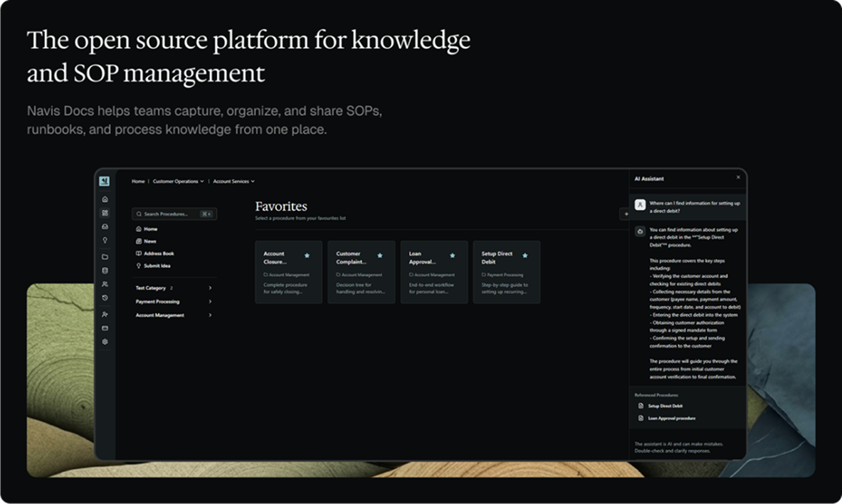Click the Referenced Procedures label
Screen dimensions: 842x504
click(656, 395)
